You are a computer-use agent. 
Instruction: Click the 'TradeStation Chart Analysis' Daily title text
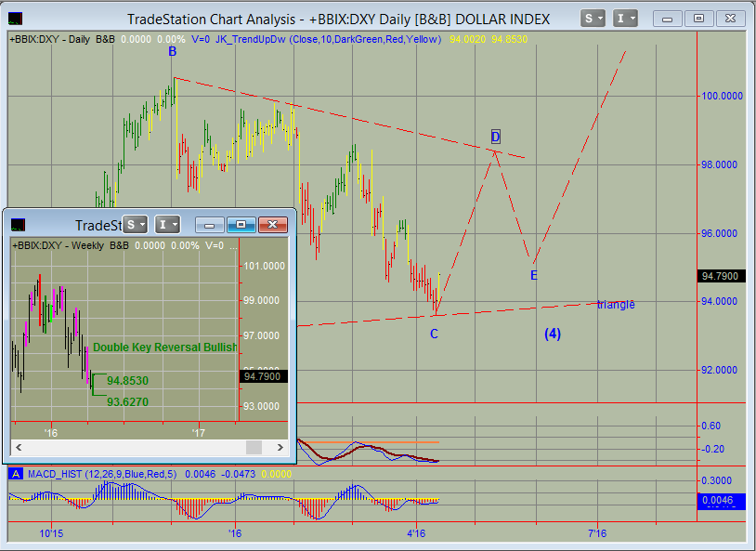pos(211,20)
